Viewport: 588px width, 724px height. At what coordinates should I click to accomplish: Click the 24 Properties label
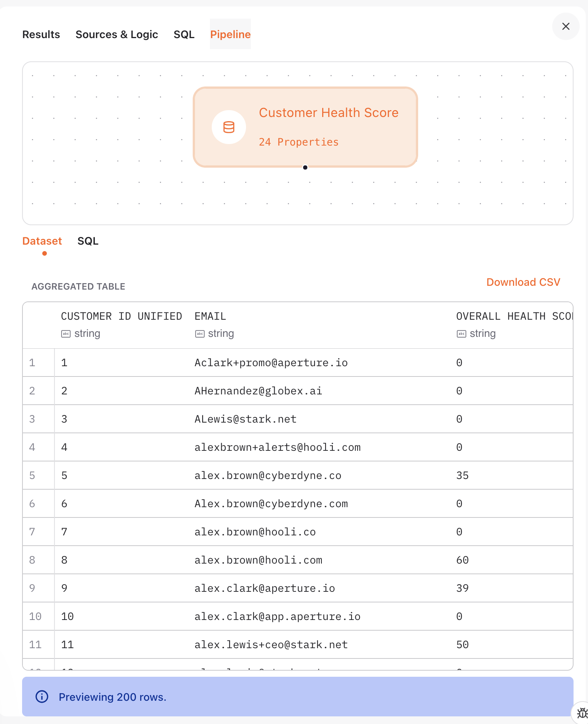pyautogui.click(x=299, y=142)
